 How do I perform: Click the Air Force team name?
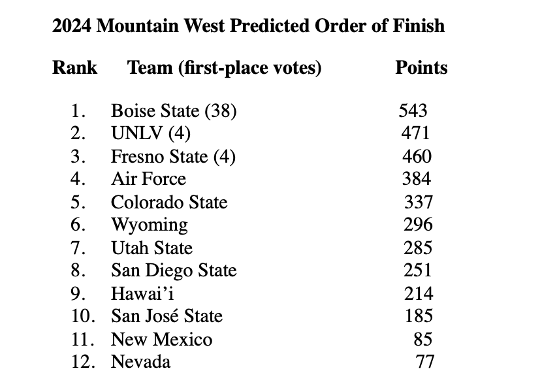(148, 179)
